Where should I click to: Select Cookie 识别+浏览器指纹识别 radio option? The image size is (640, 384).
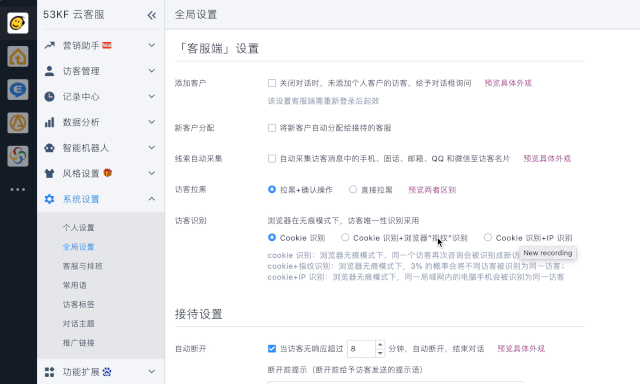click(x=345, y=238)
